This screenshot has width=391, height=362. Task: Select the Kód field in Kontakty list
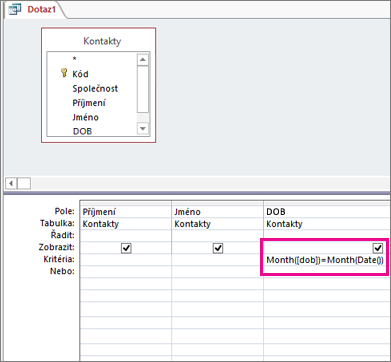click(80, 74)
